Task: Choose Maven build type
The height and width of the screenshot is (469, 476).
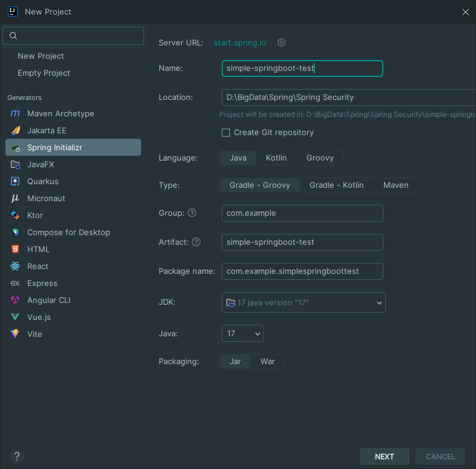Action: [396, 185]
